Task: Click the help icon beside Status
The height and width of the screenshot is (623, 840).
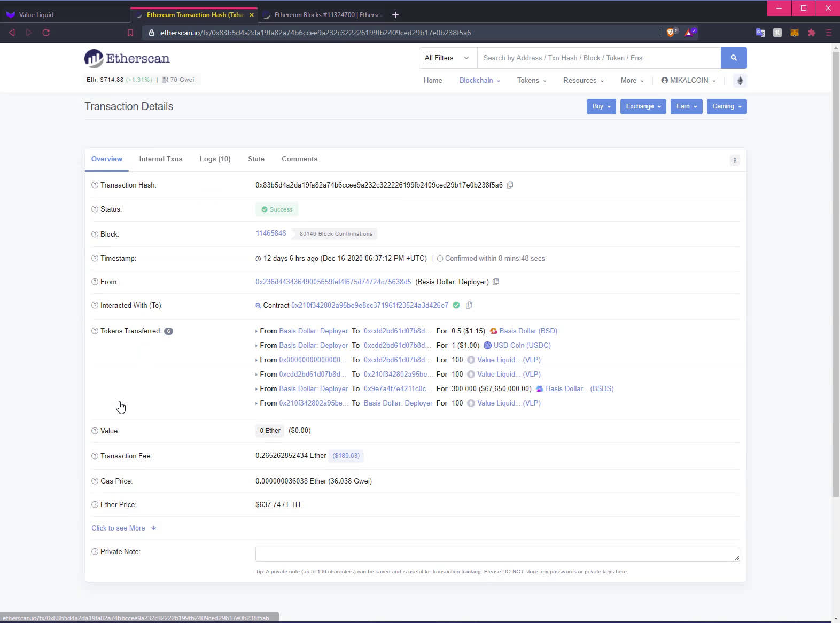Action: 95,209
